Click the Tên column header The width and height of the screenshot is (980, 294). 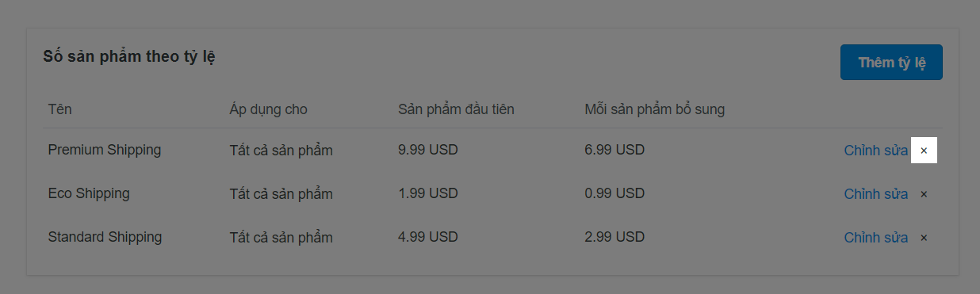59,109
